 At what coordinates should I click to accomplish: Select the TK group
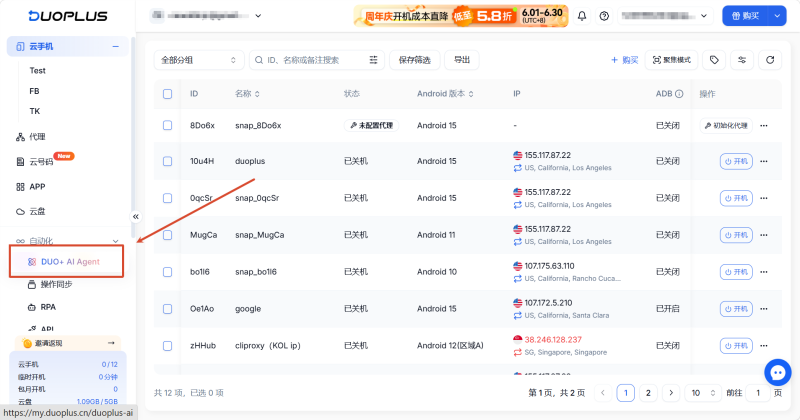(34, 111)
